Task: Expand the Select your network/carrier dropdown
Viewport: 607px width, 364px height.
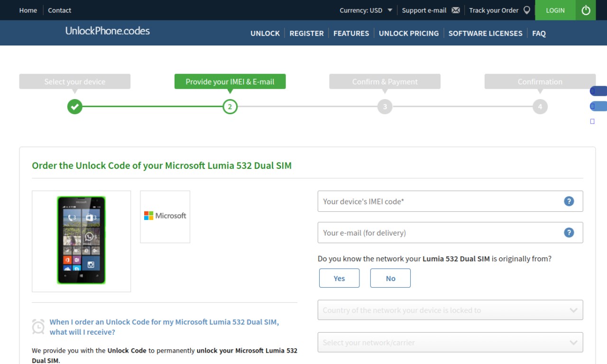Action: 450,342
